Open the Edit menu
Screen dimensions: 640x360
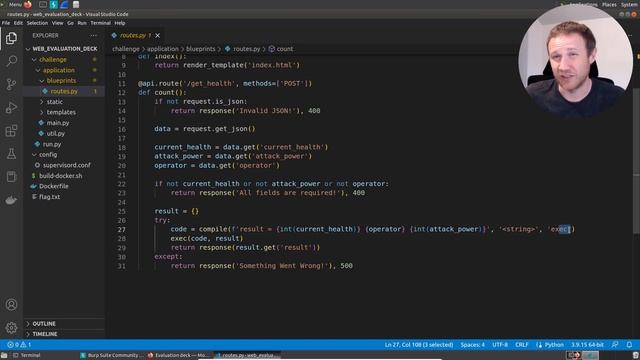[x=18, y=23]
